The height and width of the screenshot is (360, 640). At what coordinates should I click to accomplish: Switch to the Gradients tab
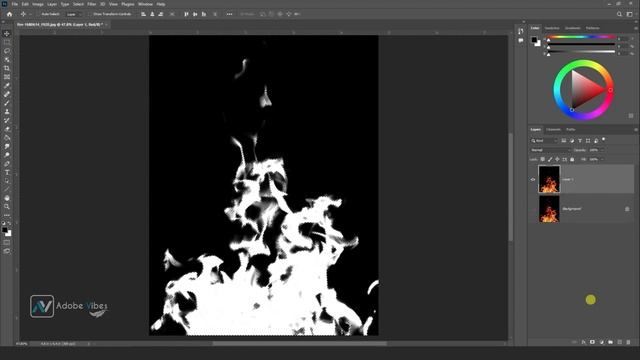572,28
